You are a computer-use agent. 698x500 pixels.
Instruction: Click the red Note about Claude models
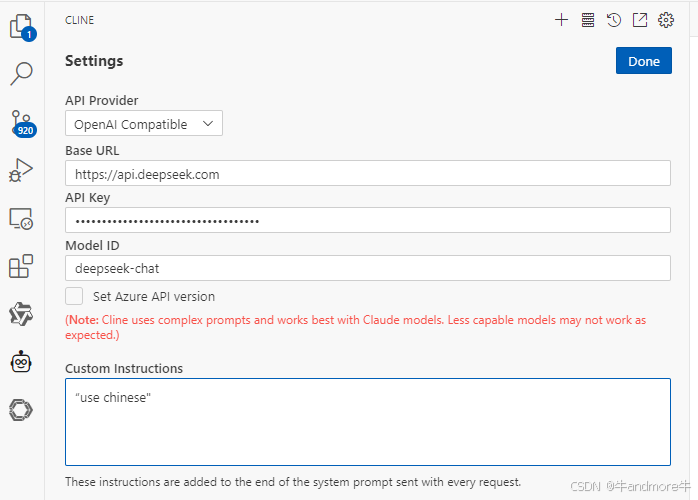355,327
